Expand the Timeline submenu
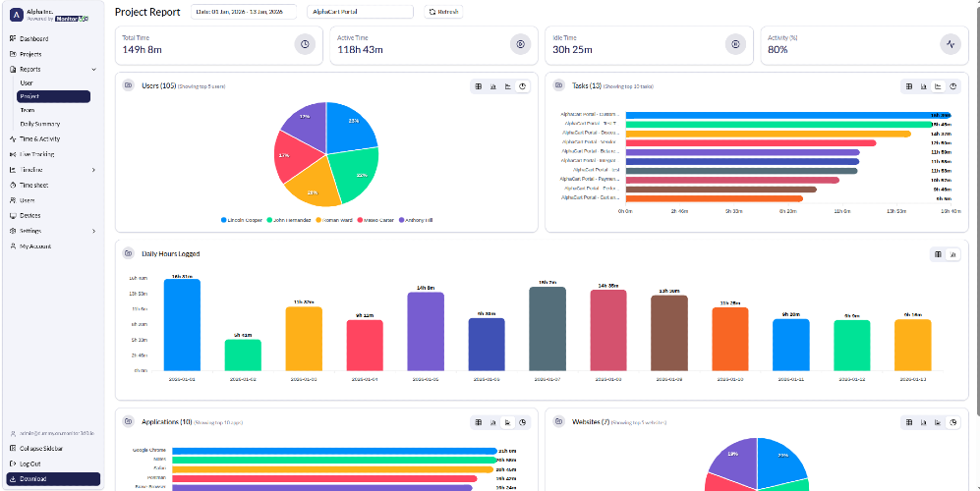 [94, 170]
